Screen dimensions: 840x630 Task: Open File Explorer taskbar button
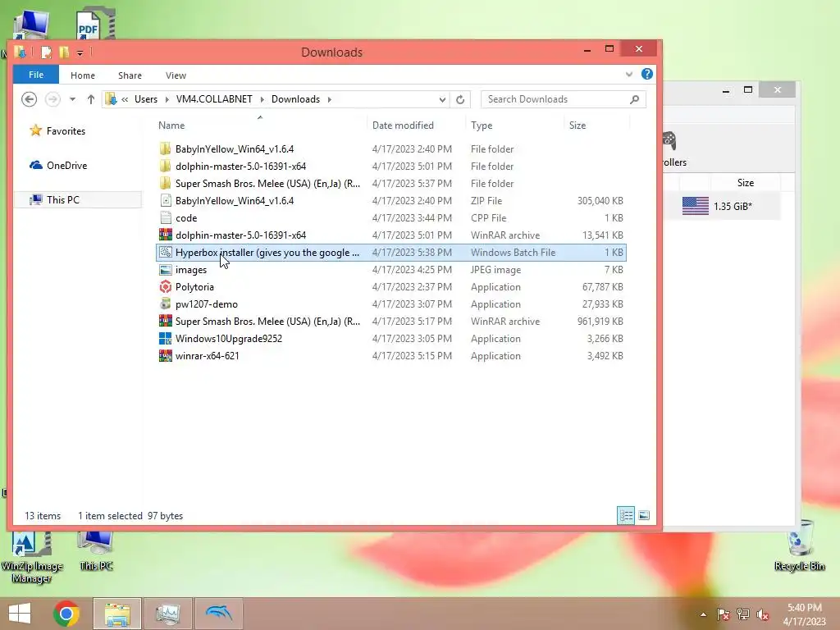tap(117, 614)
